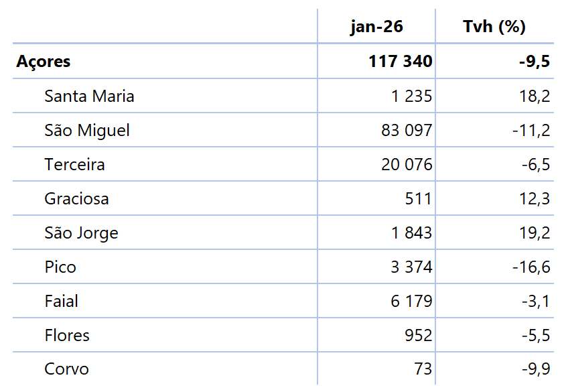Click the Corvo value 73

click(423, 369)
